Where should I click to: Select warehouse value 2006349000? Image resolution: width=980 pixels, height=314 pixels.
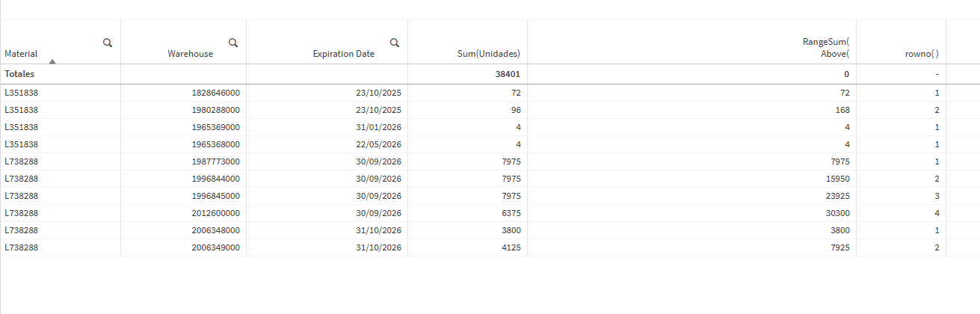(x=215, y=247)
